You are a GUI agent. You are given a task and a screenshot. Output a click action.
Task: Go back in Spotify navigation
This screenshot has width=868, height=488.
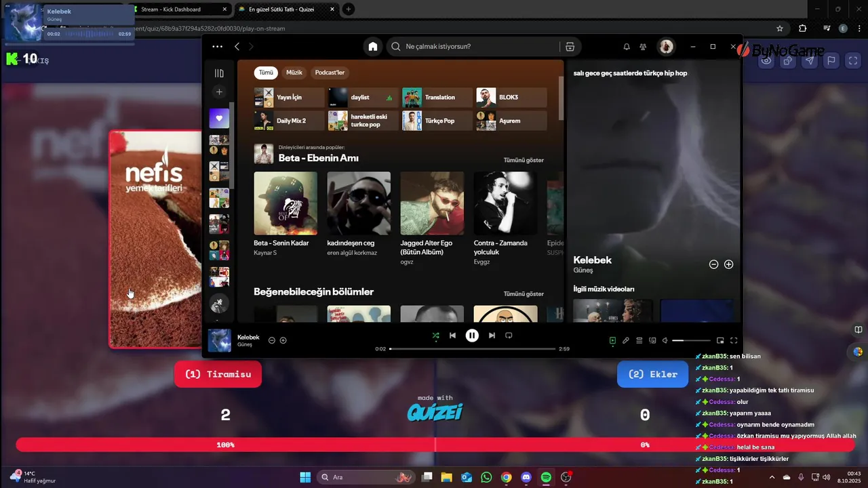click(237, 47)
